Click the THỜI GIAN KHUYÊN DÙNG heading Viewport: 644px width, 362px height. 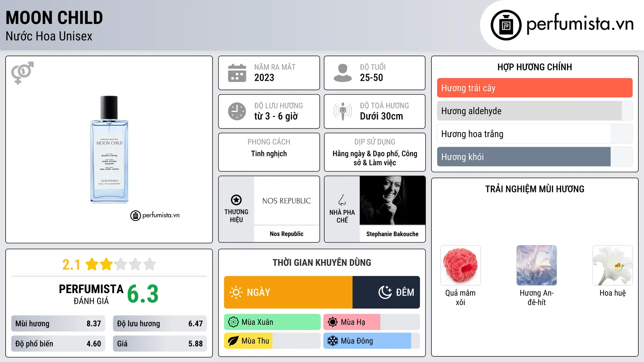[x=322, y=263]
